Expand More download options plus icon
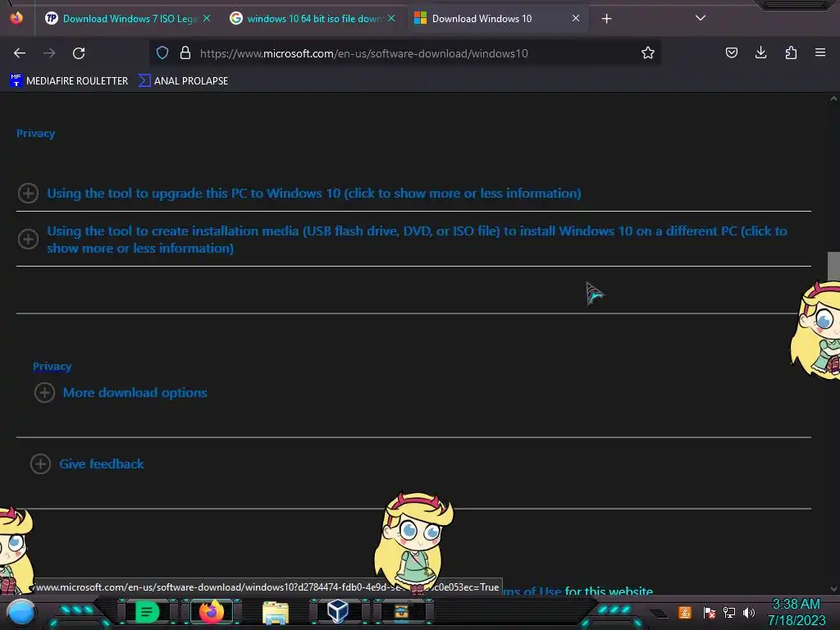Viewport: 840px width, 630px height. 44,393
